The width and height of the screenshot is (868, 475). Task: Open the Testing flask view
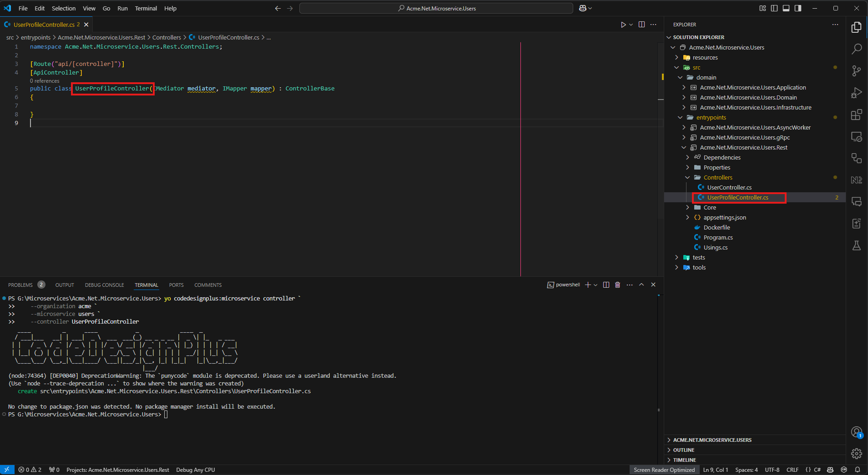[x=857, y=245]
